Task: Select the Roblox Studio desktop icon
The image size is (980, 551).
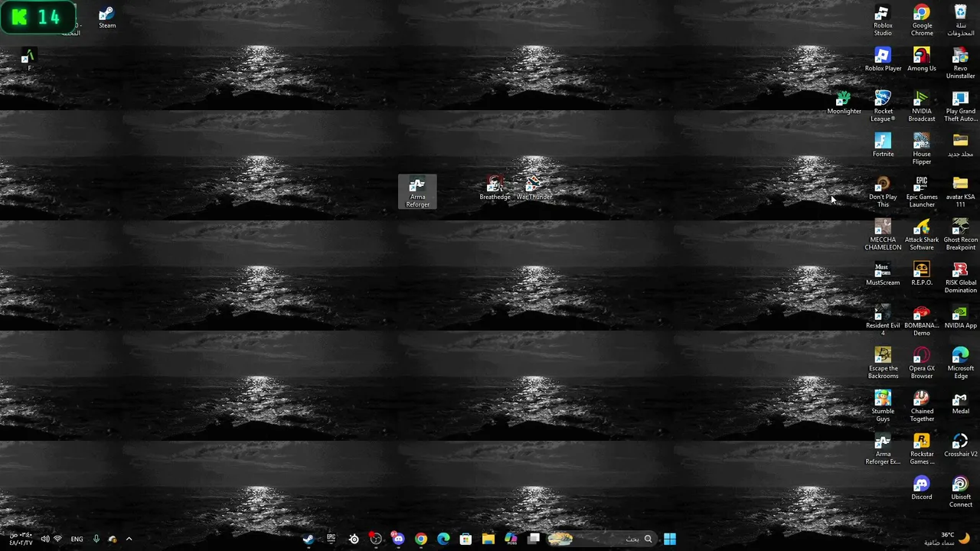Action: click(x=883, y=21)
